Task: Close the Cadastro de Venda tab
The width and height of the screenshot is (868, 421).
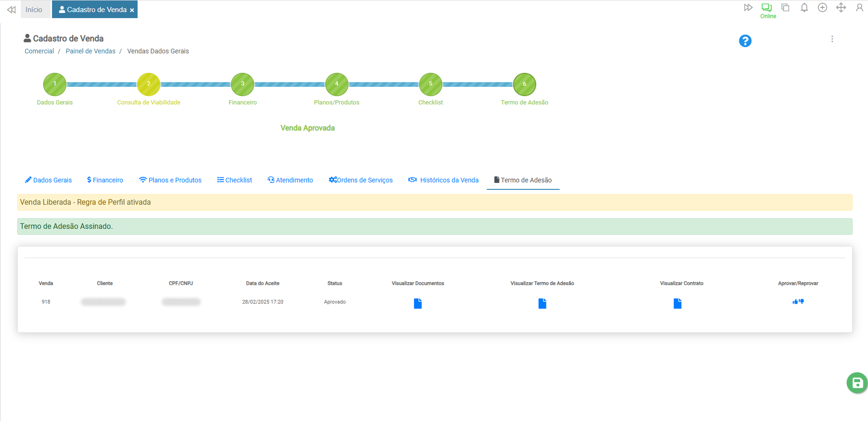Action: click(x=132, y=10)
